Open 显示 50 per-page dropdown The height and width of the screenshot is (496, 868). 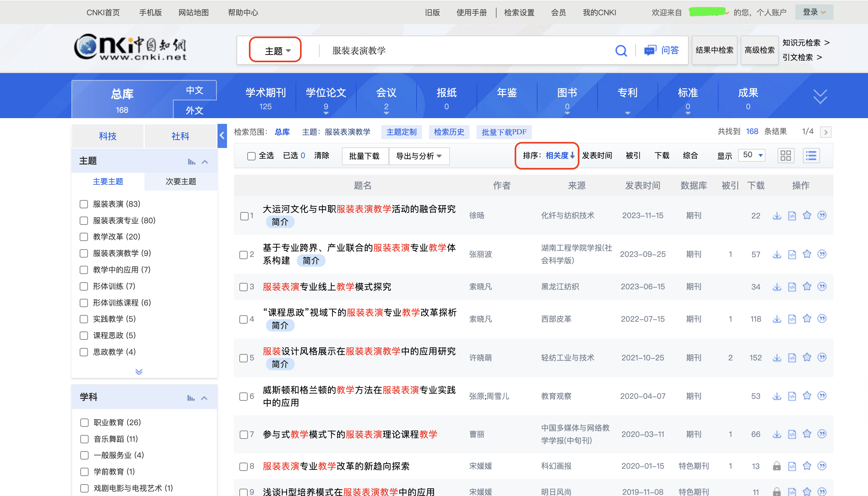(x=752, y=155)
